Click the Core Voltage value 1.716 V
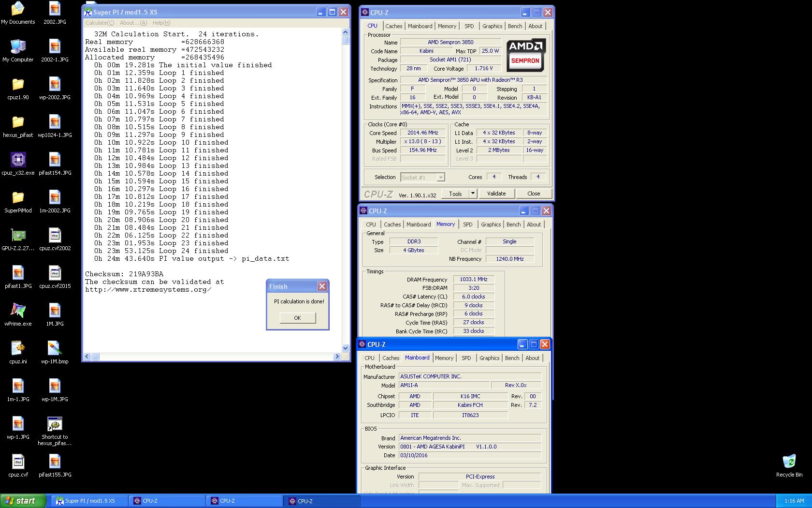 point(483,68)
